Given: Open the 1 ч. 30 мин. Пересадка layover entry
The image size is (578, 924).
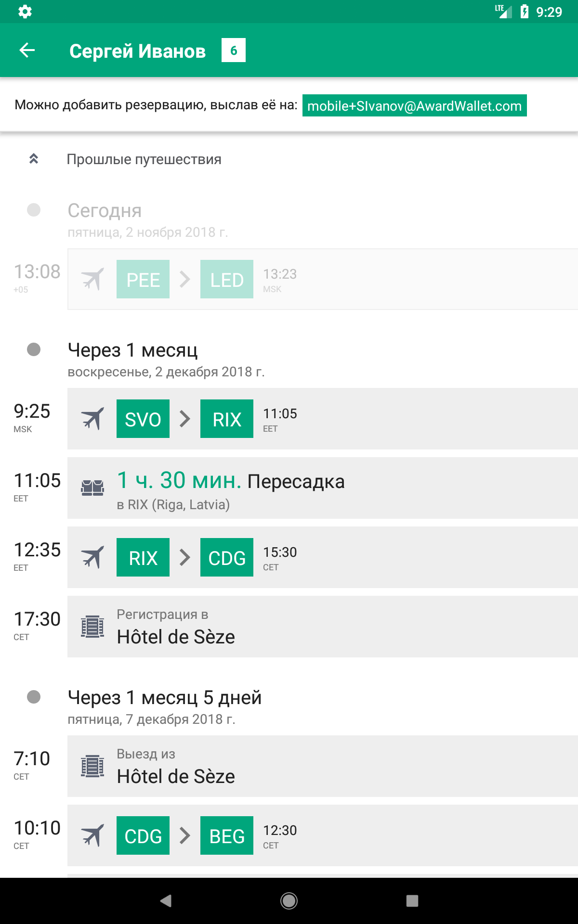Looking at the screenshot, I should pyautogui.click(x=323, y=488).
